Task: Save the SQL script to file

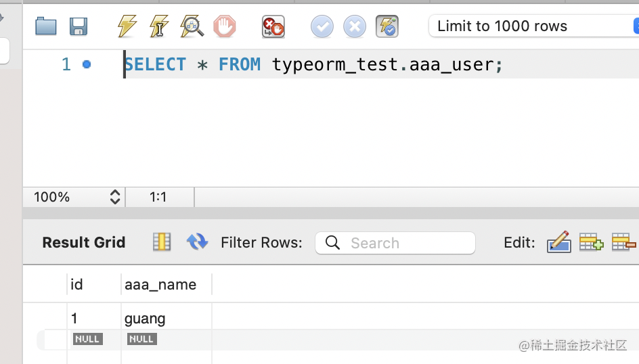Action: 79,27
